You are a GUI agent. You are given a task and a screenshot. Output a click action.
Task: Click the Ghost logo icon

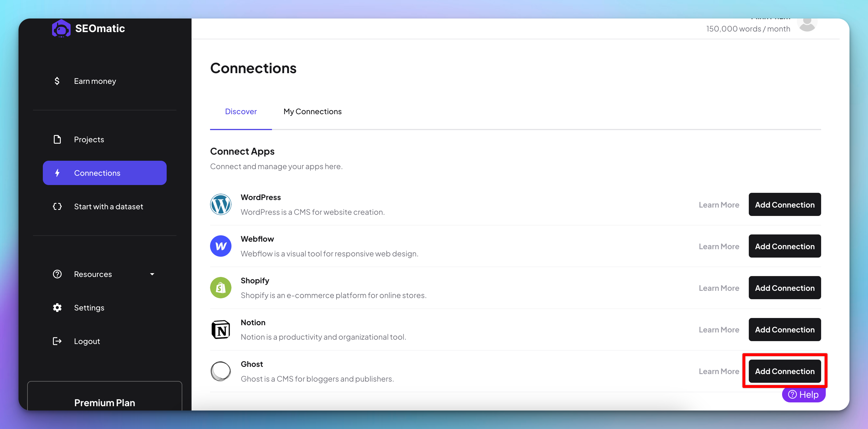(x=221, y=371)
